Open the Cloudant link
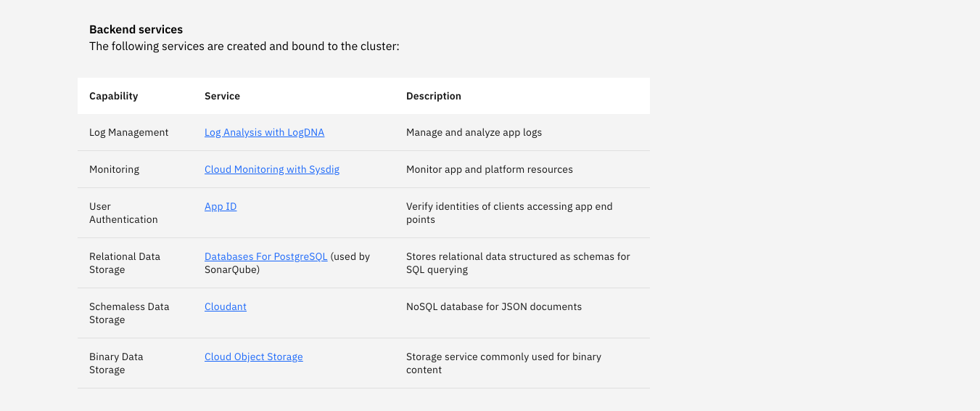 point(226,306)
